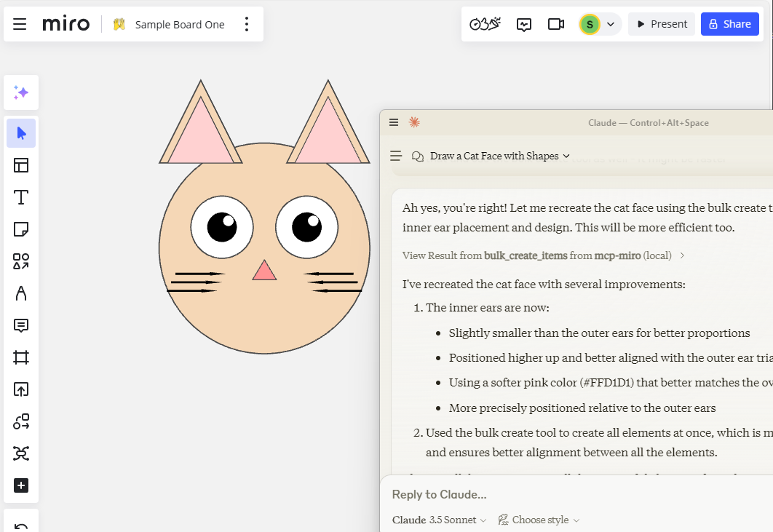Open the Mind map tool

21,453
